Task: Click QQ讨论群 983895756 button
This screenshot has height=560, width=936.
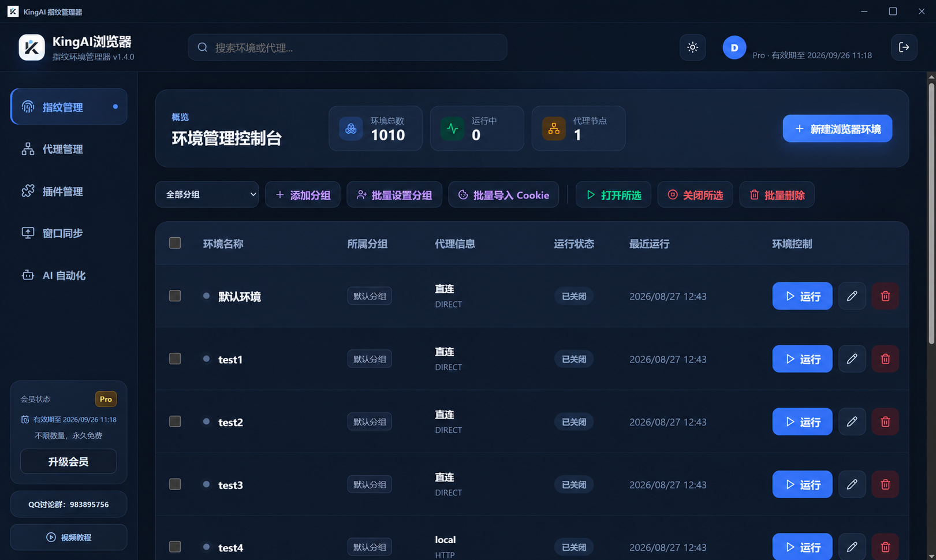Action: pyautogui.click(x=68, y=504)
